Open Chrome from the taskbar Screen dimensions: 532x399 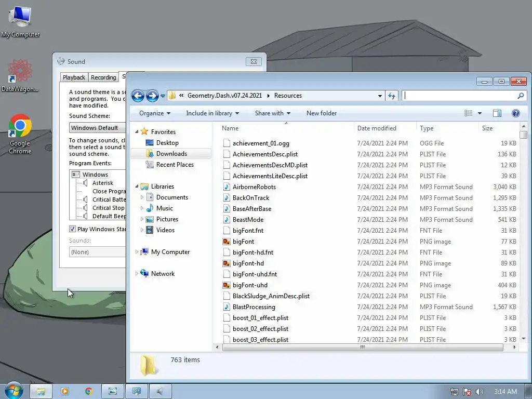[89, 391]
